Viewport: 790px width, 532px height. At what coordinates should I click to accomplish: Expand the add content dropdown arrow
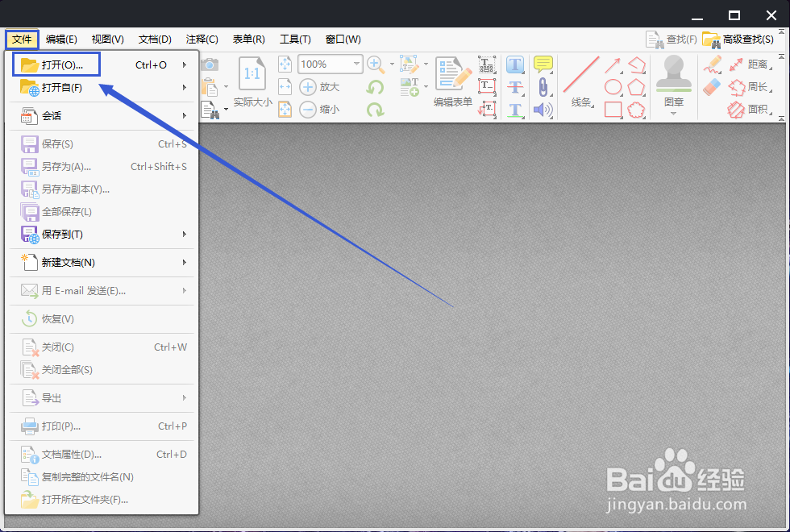(426, 87)
